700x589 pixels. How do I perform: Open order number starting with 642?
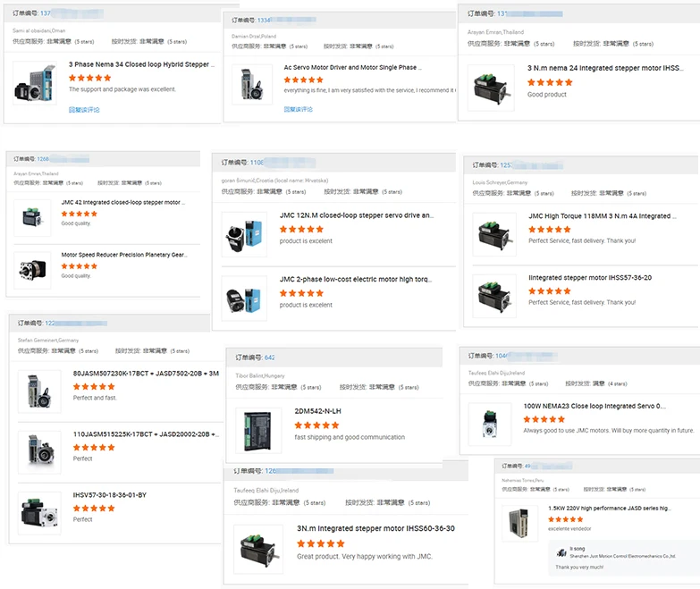pyautogui.click(x=269, y=358)
